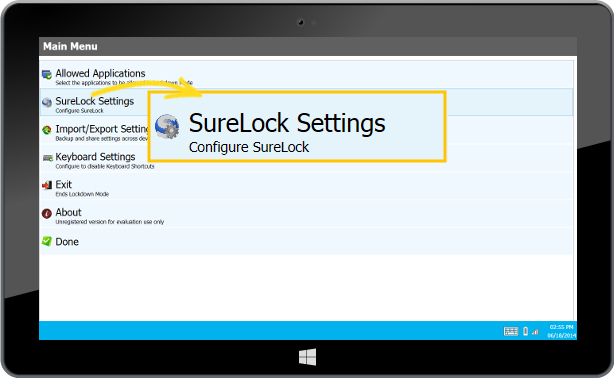Click the small SureLock Settings icon in menu list
This screenshot has width=614, height=378.
click(x=47, y=102)
